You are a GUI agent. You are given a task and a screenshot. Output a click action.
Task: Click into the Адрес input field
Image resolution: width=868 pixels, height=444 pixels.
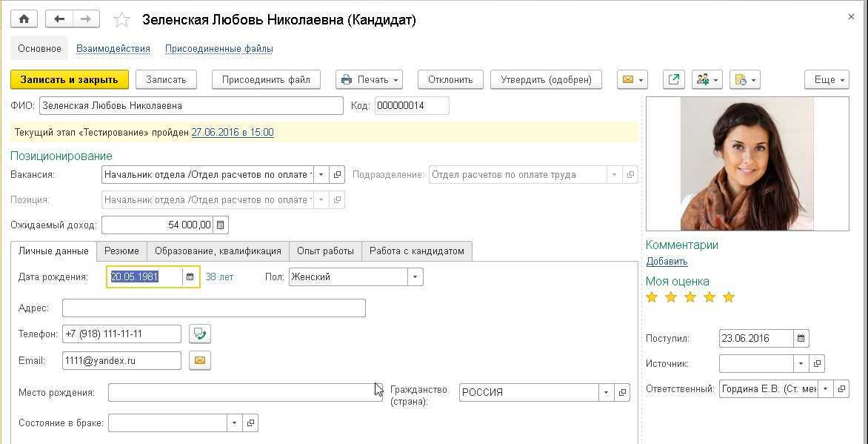[x=213, y=308]
